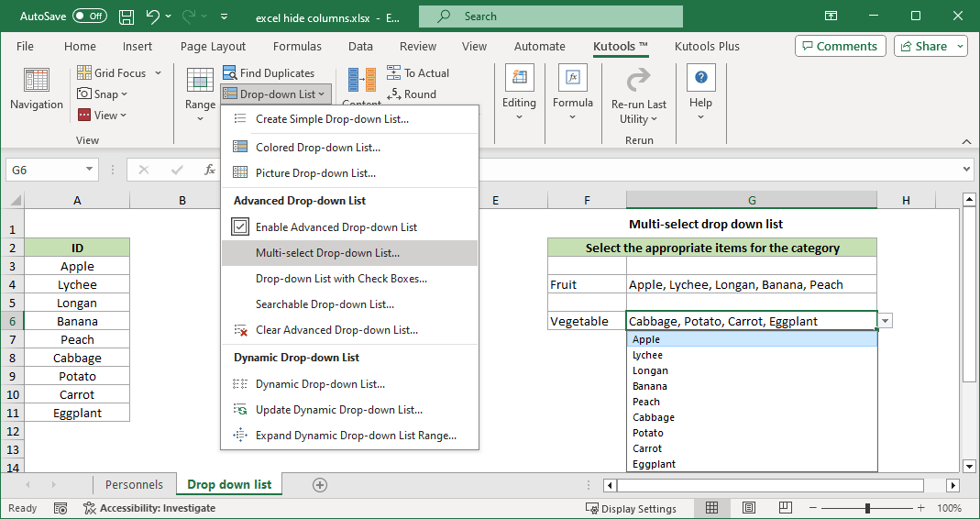Viewport: 980px width, 519px height.
Task: Toggle the AutoSave switch
Action: click(x=89, y=17)
